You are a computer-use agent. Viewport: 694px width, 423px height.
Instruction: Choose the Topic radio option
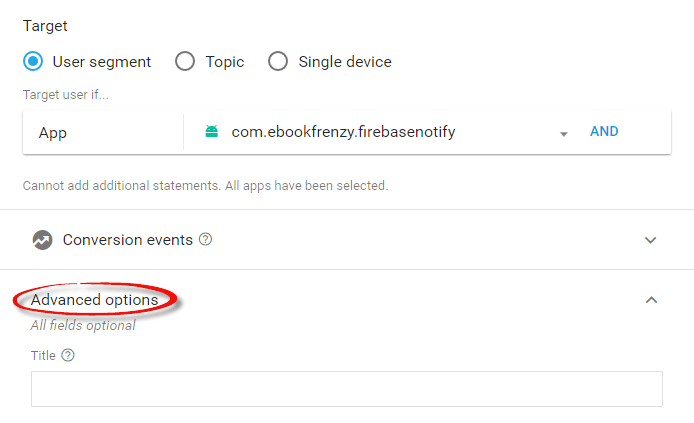click(x=185, y=62)
